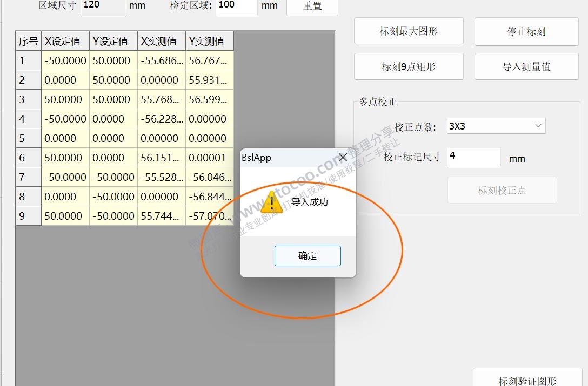Click the 停止标刻 button

tap(525, 31)
